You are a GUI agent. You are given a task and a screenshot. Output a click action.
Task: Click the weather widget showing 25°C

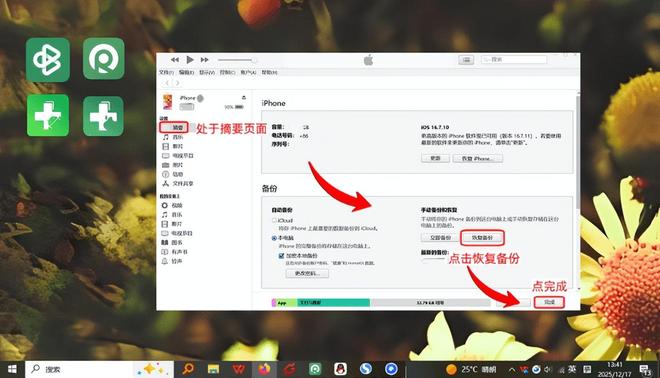(471, 369)
